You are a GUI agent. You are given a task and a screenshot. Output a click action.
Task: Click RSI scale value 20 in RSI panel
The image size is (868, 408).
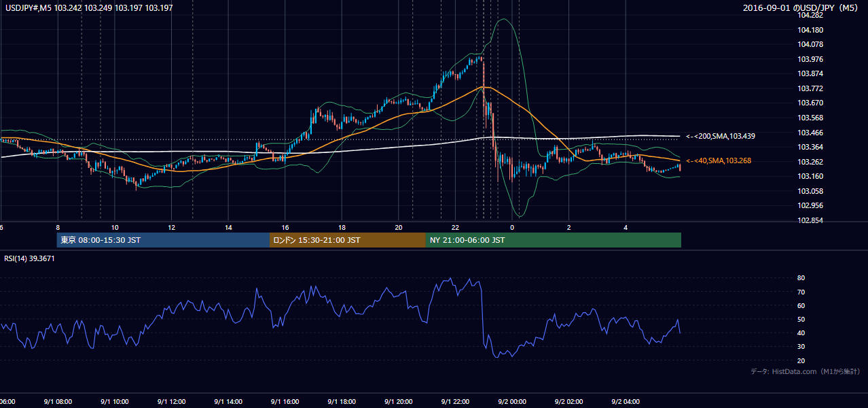point(801,360)
